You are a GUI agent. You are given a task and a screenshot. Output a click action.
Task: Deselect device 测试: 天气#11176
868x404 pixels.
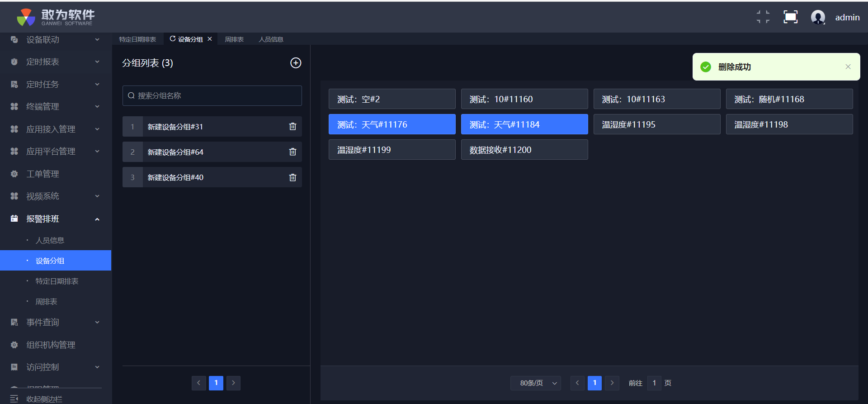tap(392, 124)
